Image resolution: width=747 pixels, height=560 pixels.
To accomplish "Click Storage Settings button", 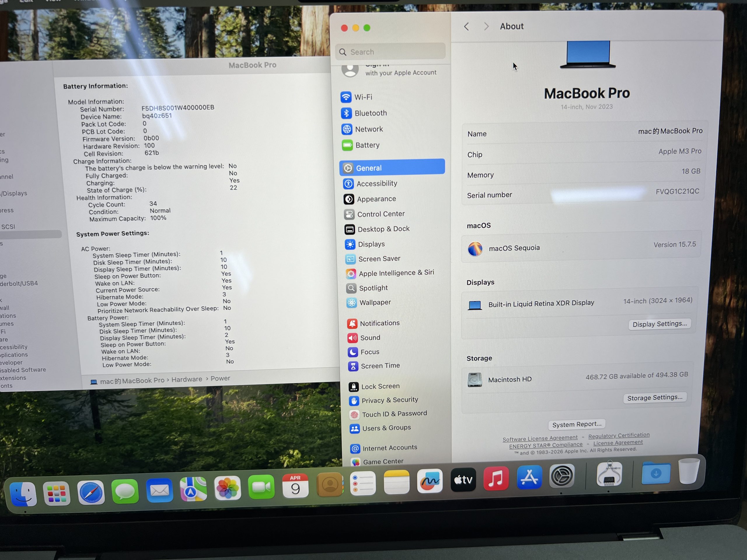I will click(655, 398).
